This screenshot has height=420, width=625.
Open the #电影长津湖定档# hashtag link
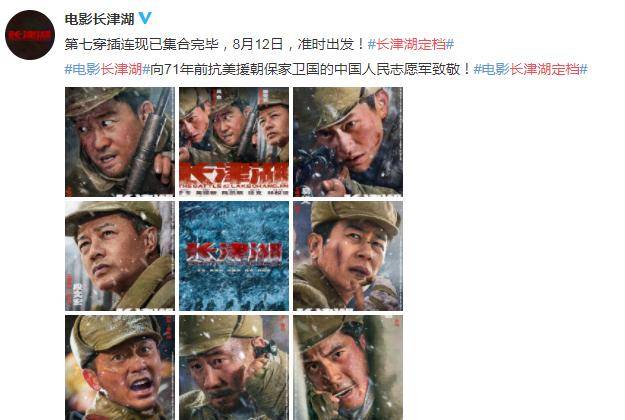point(530,69)
